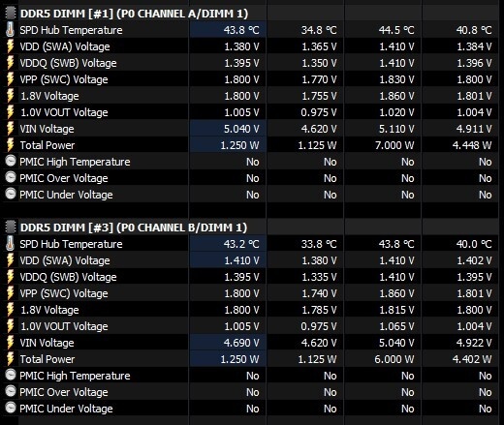Select DIMM #1 PMIC High Temperature label
The height and width of the screenshot is (425, 504).
[x=75, y=162]
